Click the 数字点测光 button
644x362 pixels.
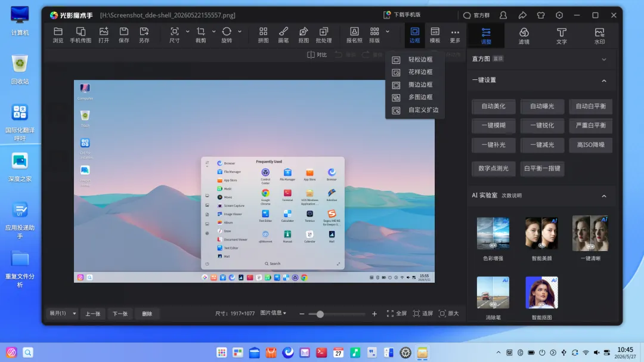[493, 168]
